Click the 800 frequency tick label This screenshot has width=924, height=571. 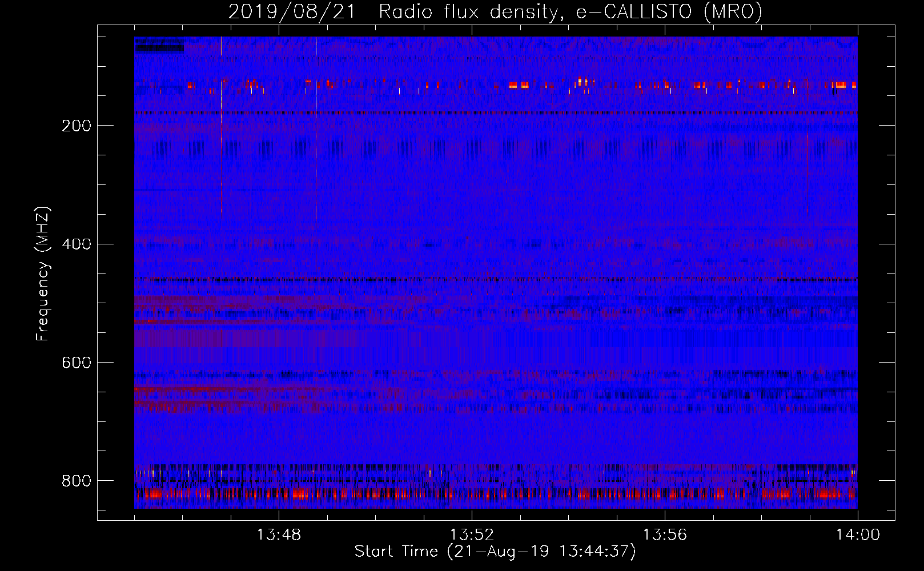tap(77, 481)
